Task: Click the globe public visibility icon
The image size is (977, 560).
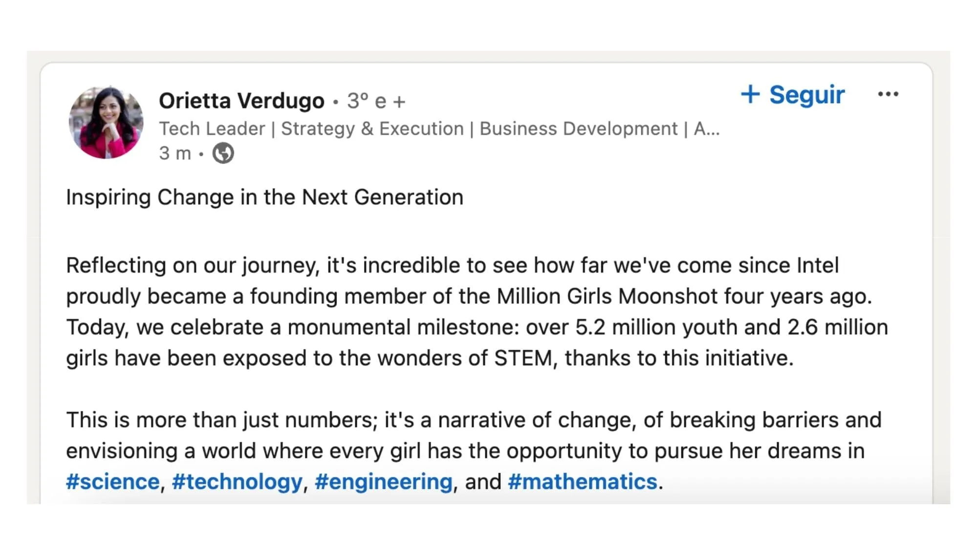Action: tap(223, 153)
